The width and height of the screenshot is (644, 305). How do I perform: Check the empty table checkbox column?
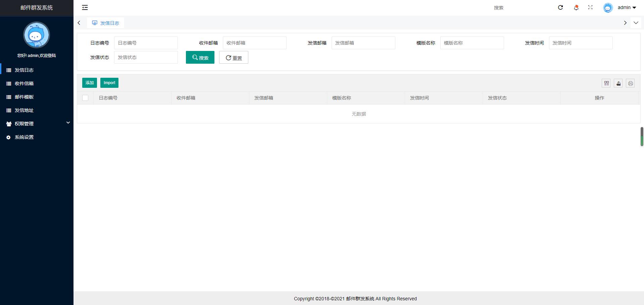(85, 98)
